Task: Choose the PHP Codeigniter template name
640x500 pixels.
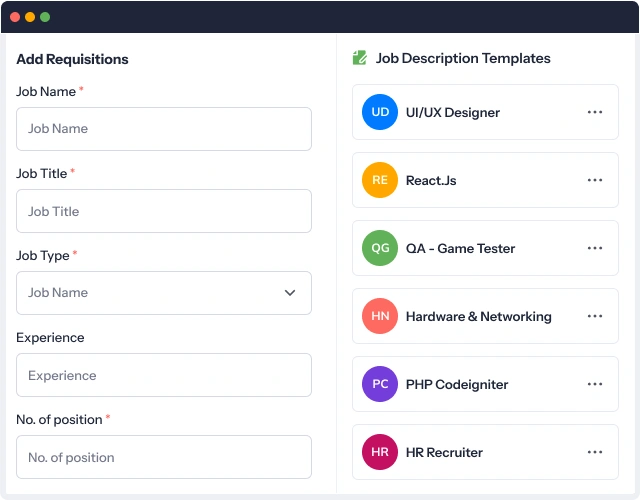Action: (457, 384)
